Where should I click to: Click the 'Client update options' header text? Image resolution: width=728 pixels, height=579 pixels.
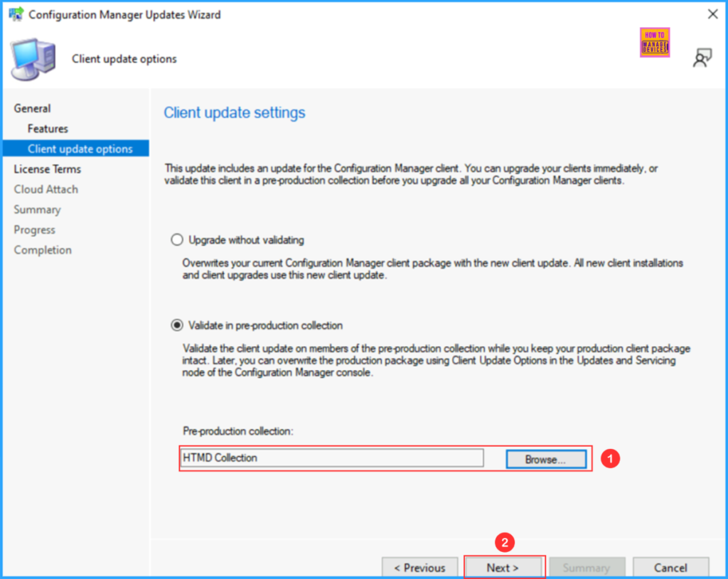pos(124,59)
